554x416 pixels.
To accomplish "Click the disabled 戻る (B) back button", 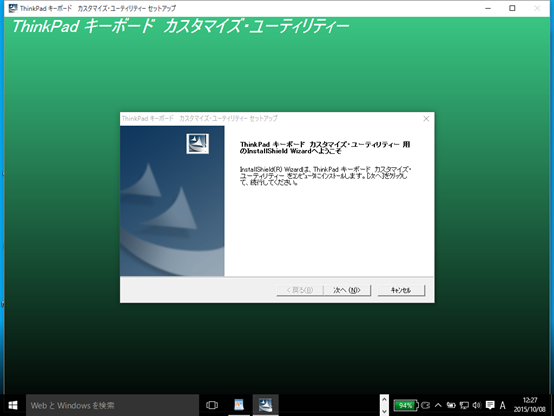I will pos(300,290).
